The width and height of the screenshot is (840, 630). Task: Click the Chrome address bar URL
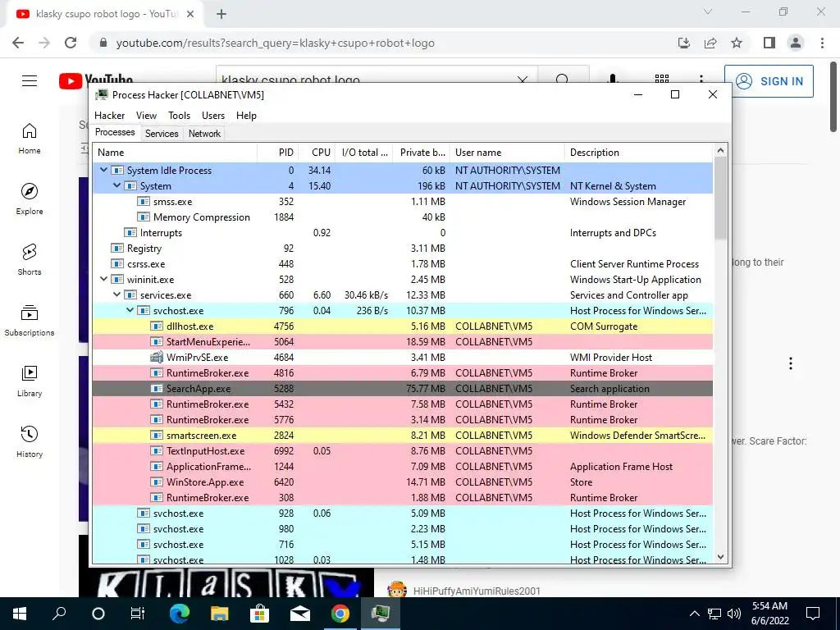[x=276, y=43]
